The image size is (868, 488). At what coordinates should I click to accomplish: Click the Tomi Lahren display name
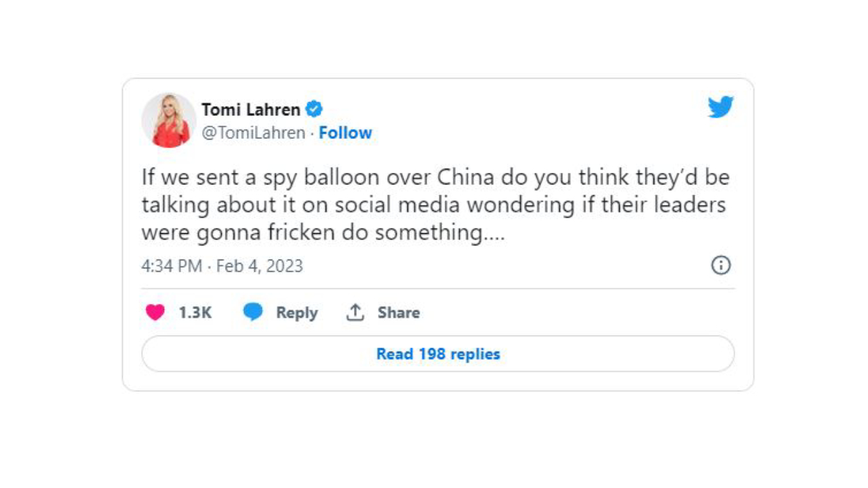pyautogui.click(x=251, y=109)
